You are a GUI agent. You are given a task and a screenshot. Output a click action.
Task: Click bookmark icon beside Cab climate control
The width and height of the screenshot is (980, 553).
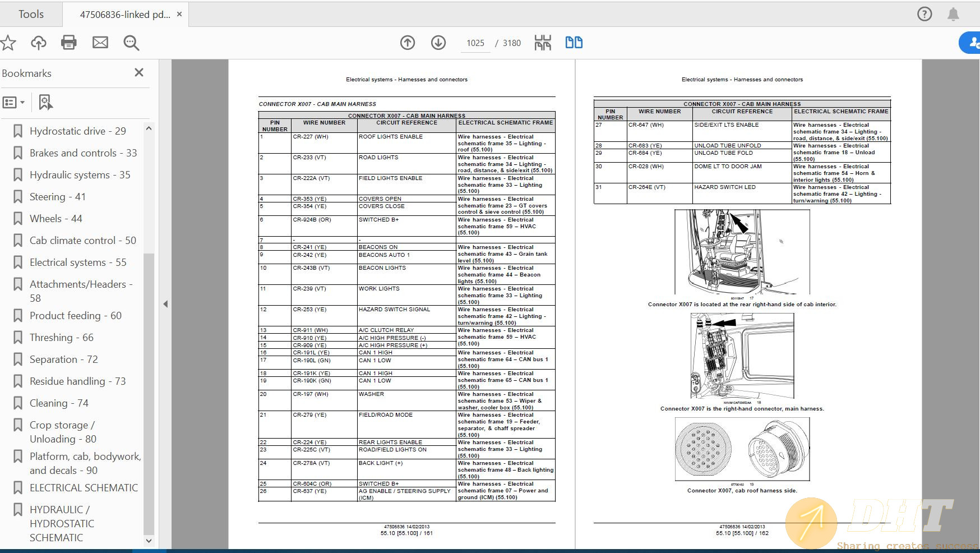(18, 240)
